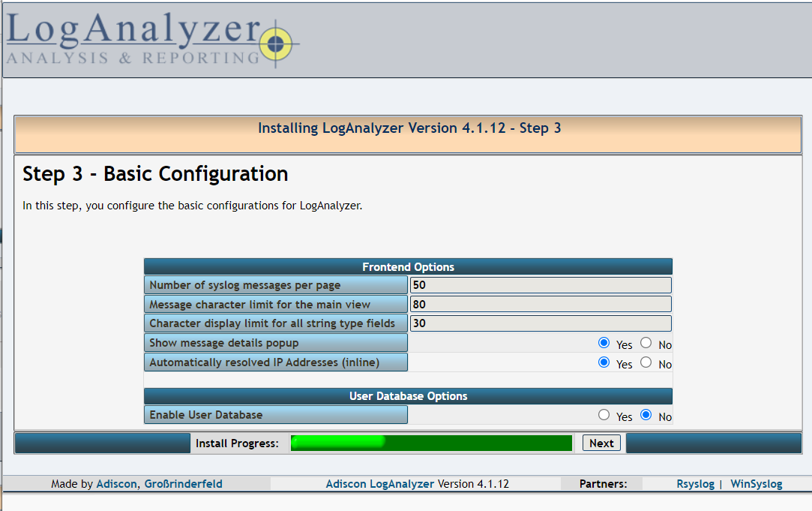Click the Frontend Options header

pyautogui.click(x=408, y=266)
